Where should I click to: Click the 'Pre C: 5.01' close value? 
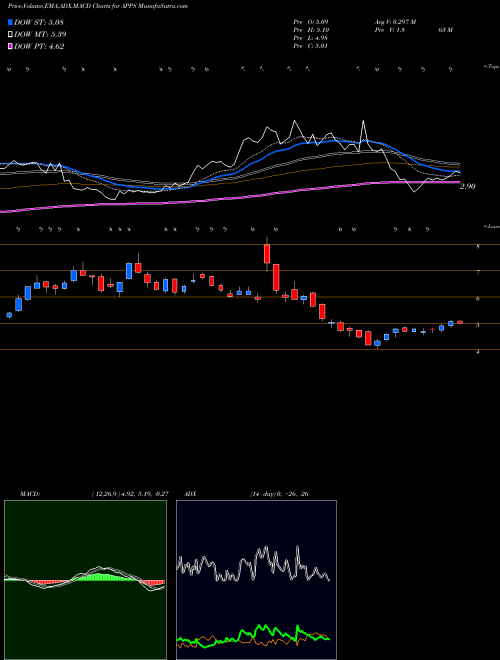pyautogui.click(x=311, y=46)
